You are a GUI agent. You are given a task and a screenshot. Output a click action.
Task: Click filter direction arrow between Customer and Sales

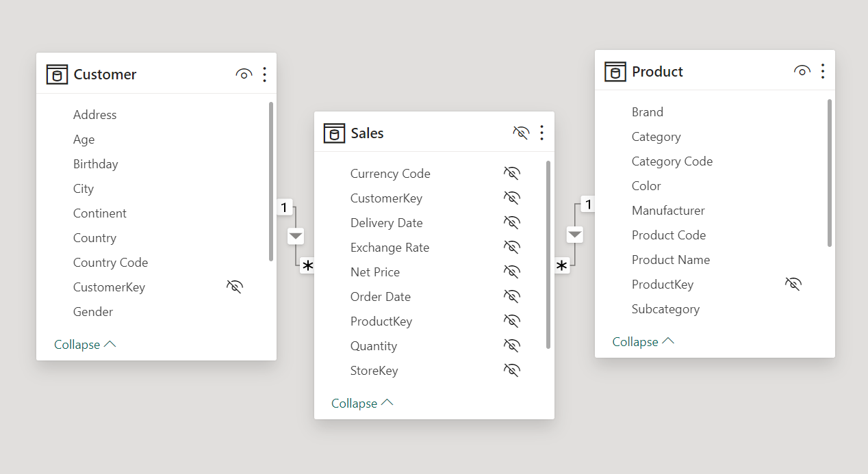tap(295, 236)
